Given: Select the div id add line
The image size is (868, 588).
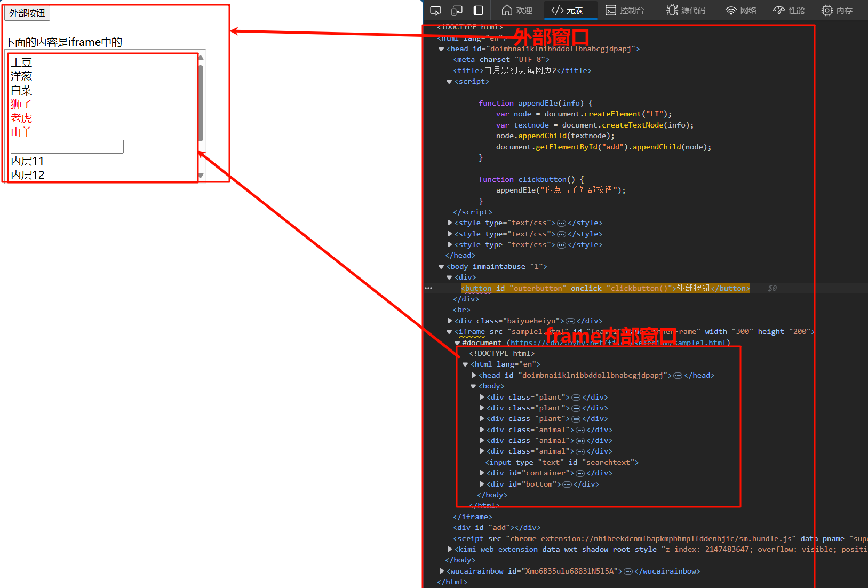Looking at the screenshot, I should click(x=497, y=528).
